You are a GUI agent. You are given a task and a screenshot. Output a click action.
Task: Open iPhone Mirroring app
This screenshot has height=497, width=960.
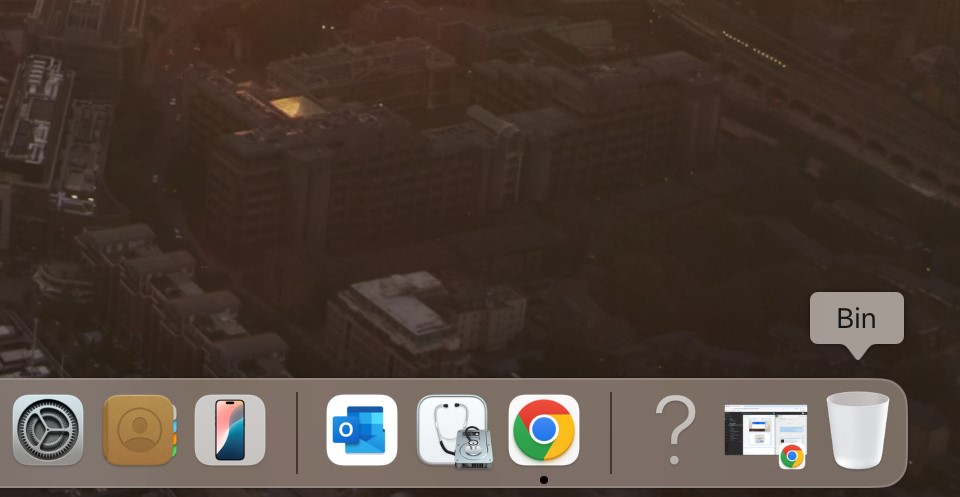[x=230, y=430]
